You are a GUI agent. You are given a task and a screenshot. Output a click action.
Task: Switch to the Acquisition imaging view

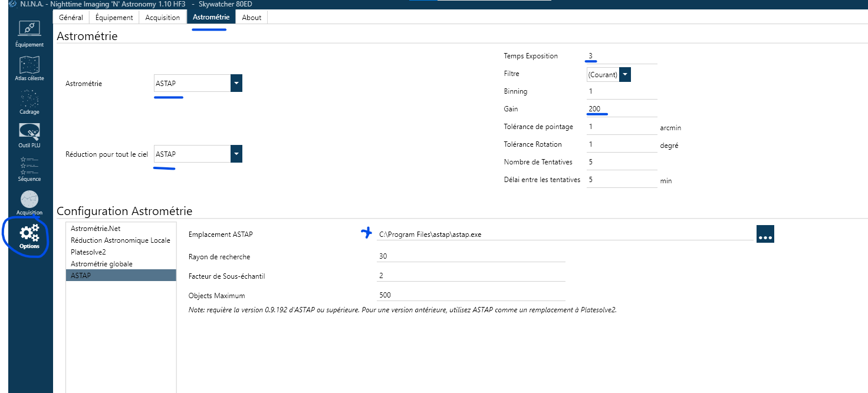click(x=29, y=202)
